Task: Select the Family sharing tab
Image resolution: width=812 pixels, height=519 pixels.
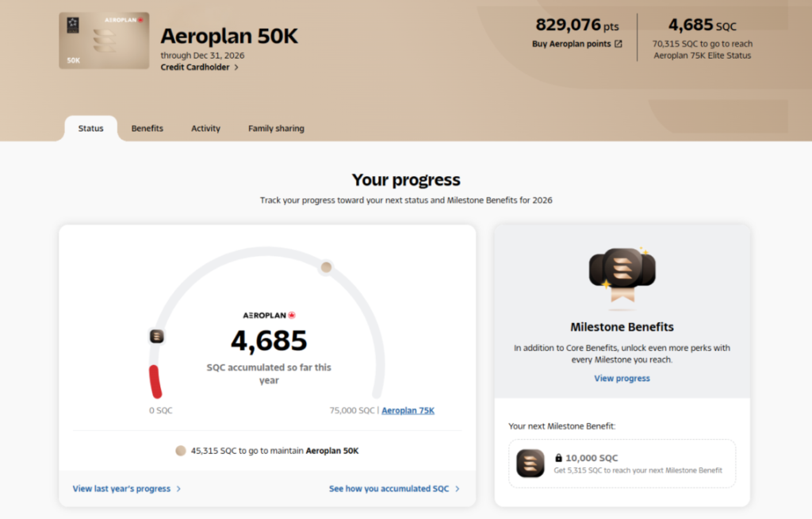Action: (276, 129)
